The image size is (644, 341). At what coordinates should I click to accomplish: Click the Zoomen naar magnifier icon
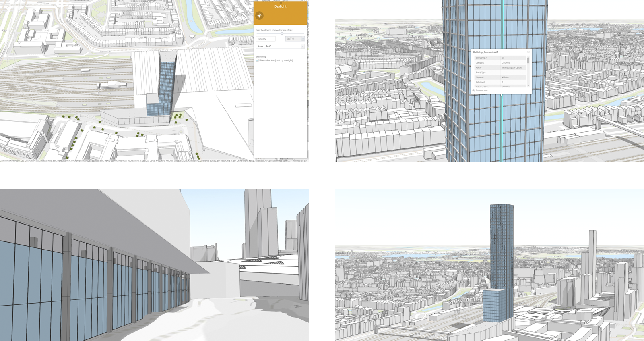[x=474, y=91]
